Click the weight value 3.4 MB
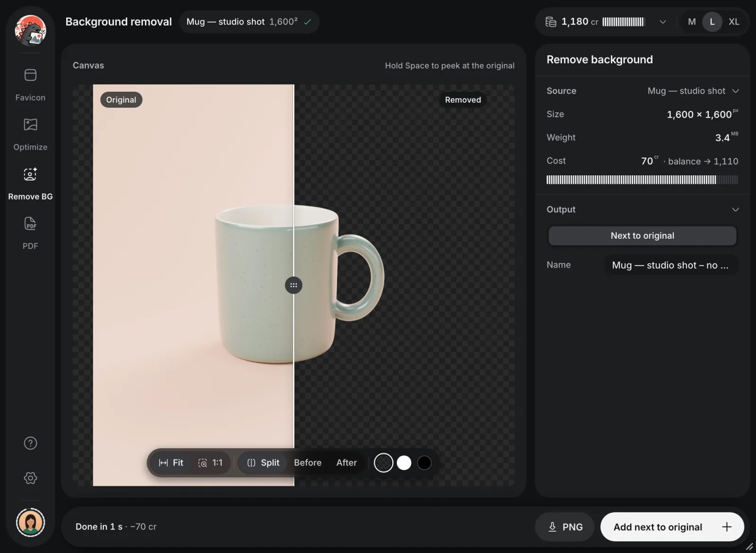This screenshot has width=756, height=553. (x=726, y=137)
